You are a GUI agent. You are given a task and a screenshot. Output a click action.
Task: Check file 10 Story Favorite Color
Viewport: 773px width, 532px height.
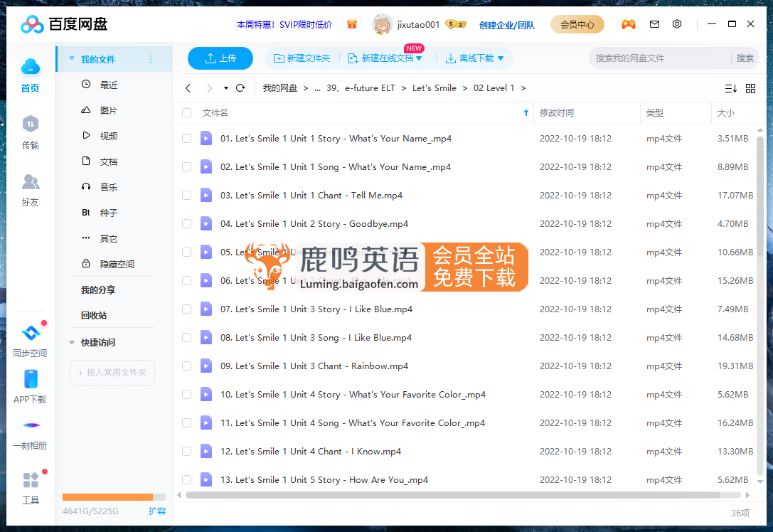(187, 395)
